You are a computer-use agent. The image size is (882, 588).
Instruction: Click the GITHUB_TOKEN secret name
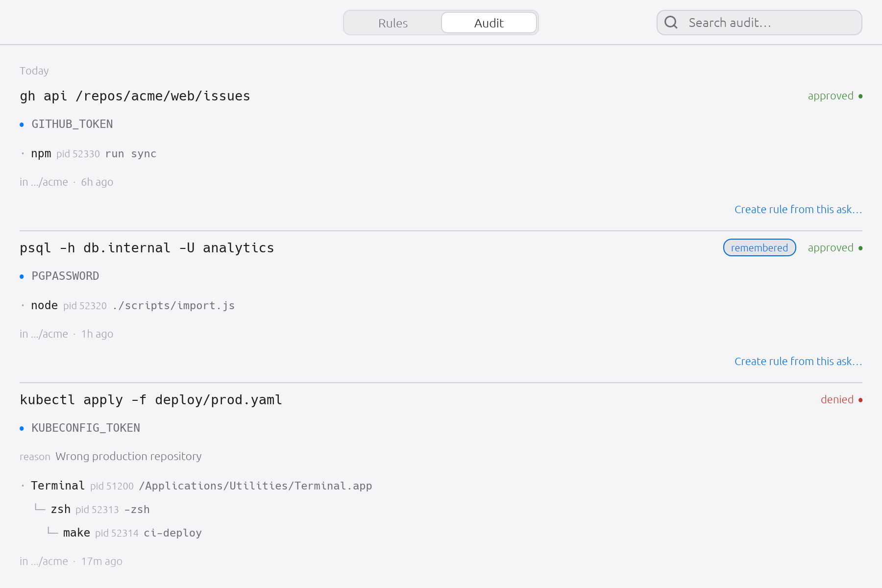(x=72, y=124)
